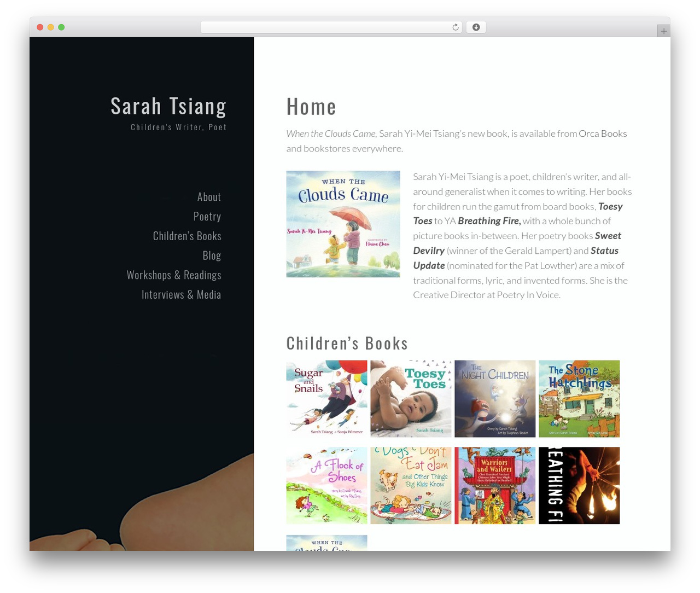This screenshot has width=700, height=593.
Task: Go to the Poetry page
Action: pos(207,217)
